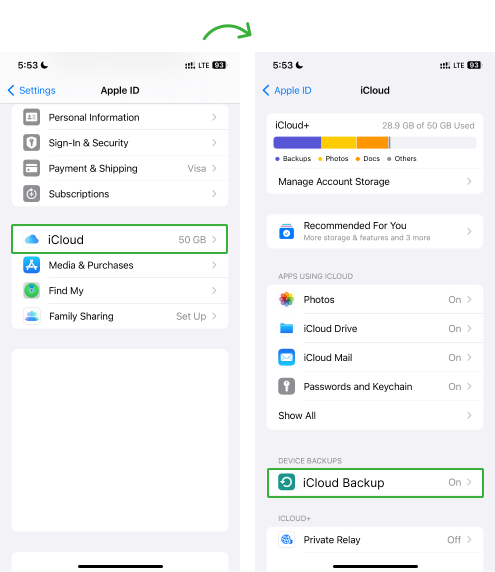
Task: Tap the iCloud Drive folder icon
Action: pyautogui.click(x=286, y=329)
